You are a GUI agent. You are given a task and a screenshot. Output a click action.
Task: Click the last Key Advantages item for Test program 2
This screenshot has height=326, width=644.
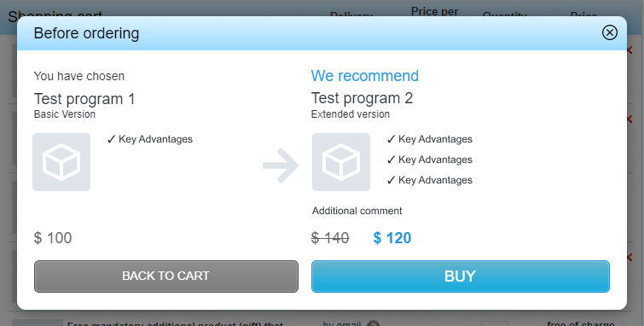click(430, 180)
